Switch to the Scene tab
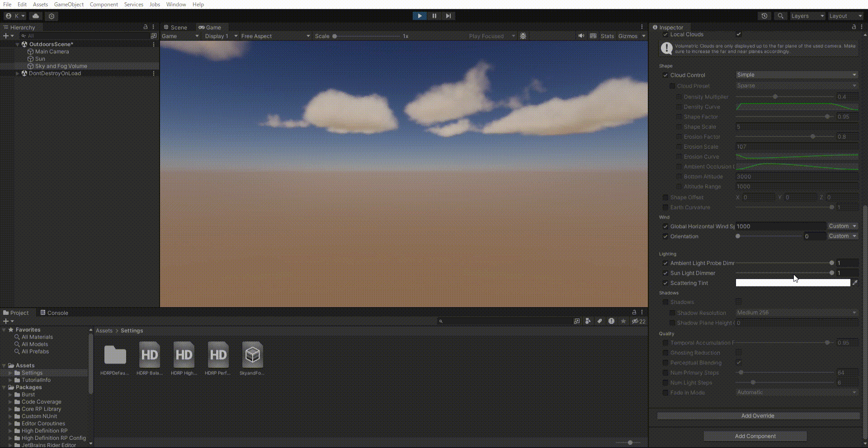The width and height of the screenshot is (868, 448). (175, 27)
